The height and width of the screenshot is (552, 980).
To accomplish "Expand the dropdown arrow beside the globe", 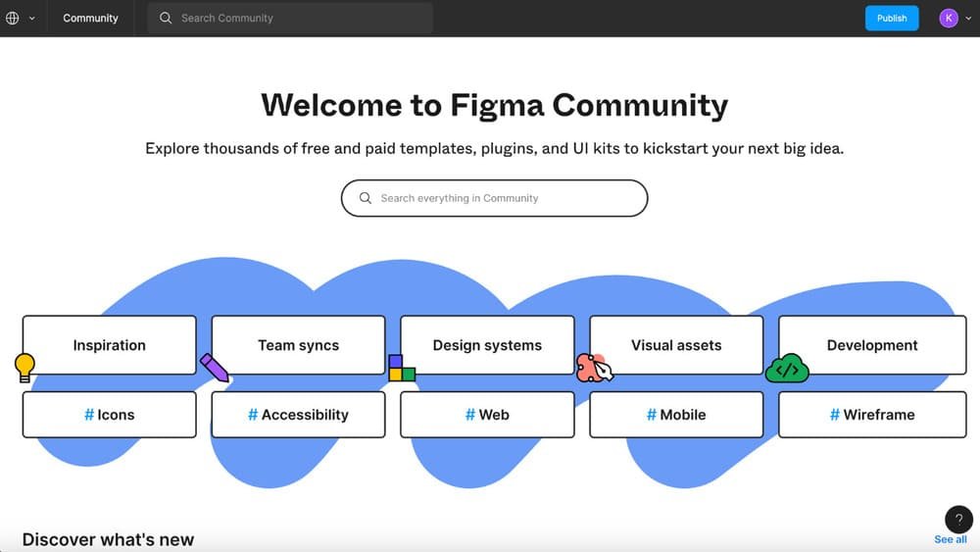I will click(x=32, y=18).
